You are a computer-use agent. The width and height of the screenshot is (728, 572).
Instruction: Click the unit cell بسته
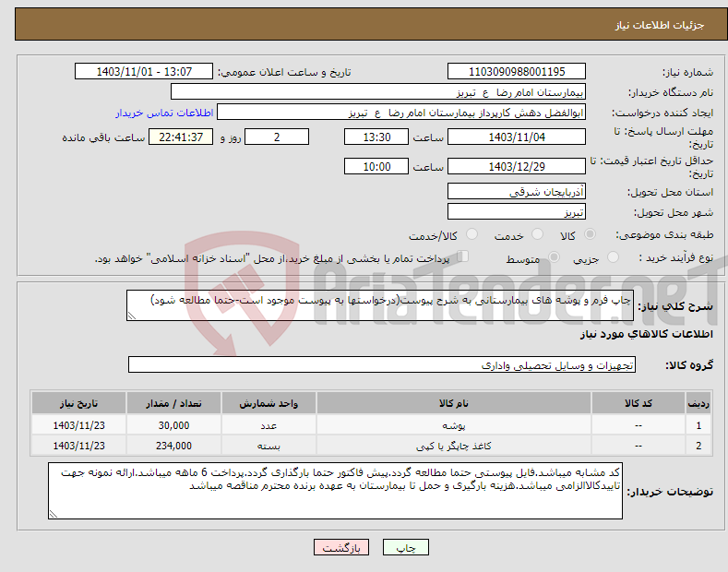(x=269, y=446)
